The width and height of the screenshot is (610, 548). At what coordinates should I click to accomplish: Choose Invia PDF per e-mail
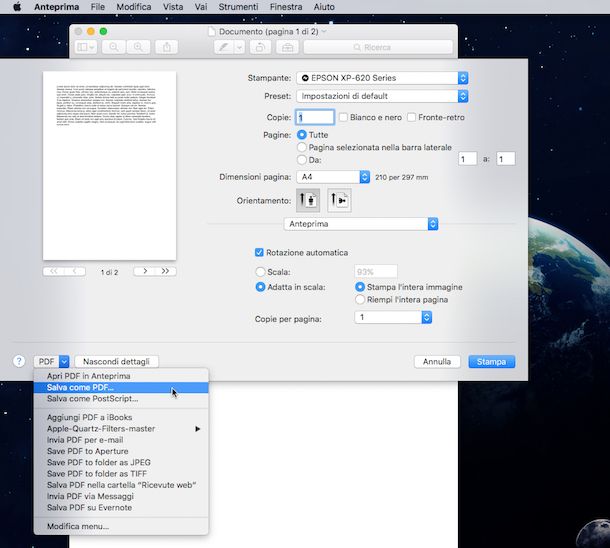coord(121,440)
